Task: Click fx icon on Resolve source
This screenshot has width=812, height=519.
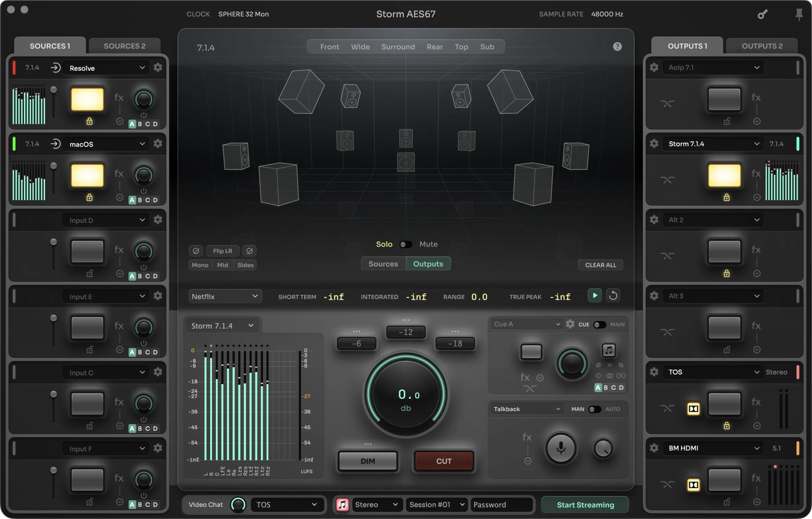Action: click(119, 98)
